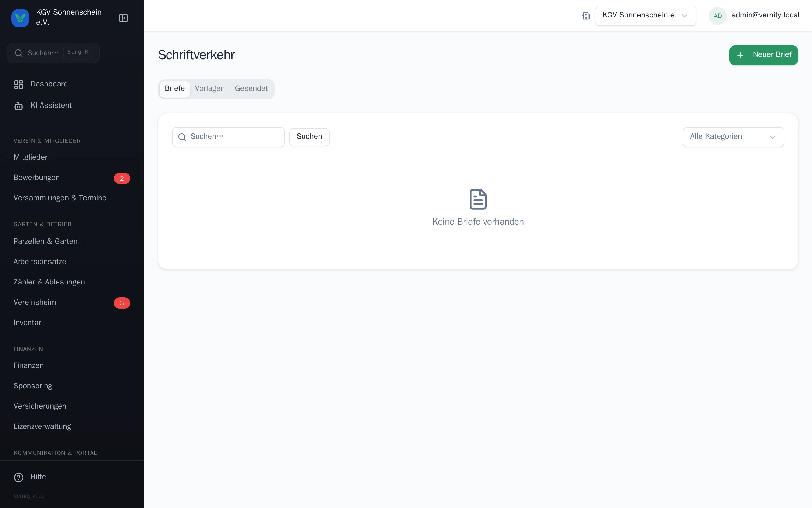The width and height of the screenshot is (812, 508).
Task: Click the document icon above empty message
Action: [478, 199]
